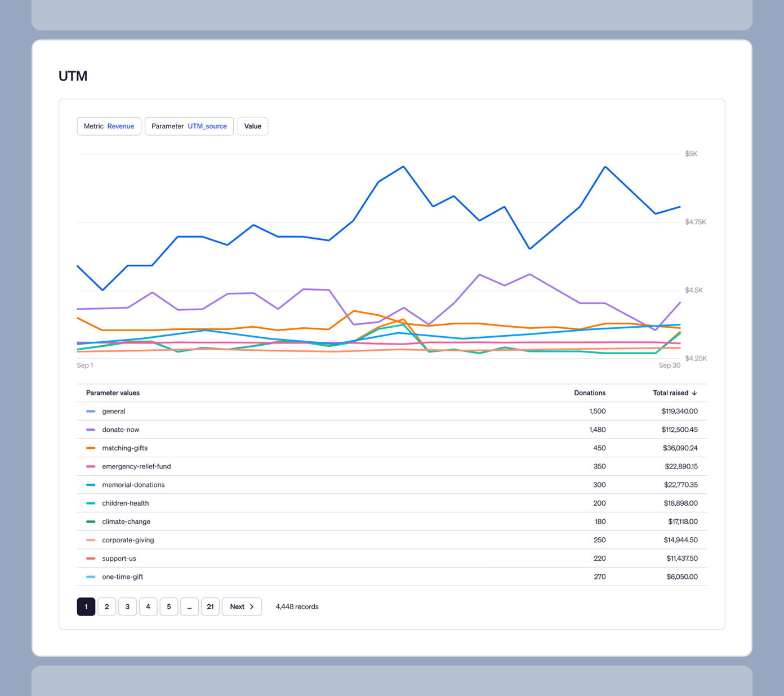Select page 5 in pagination
The width and height of the screenshot is (784, 696).
point(169,606)
